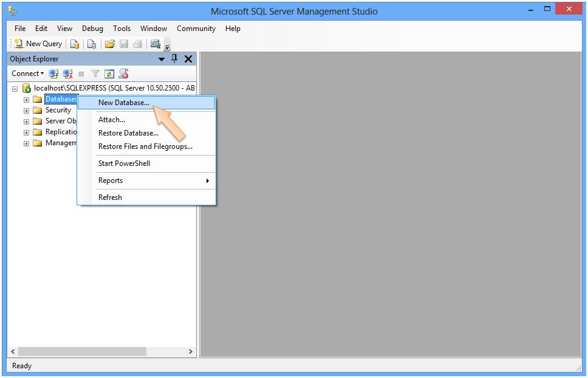Open the View menu
Screen dimensions: 588x378
(64, 29)
